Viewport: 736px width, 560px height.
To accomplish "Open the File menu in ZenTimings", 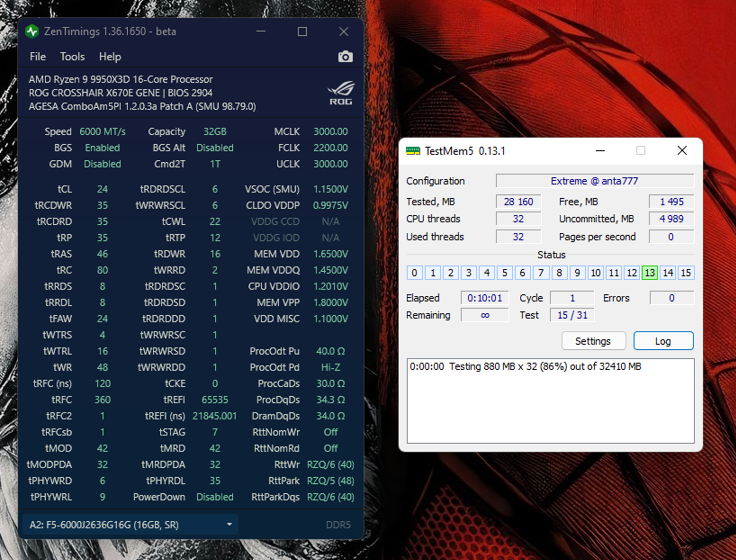I will 38,57.
